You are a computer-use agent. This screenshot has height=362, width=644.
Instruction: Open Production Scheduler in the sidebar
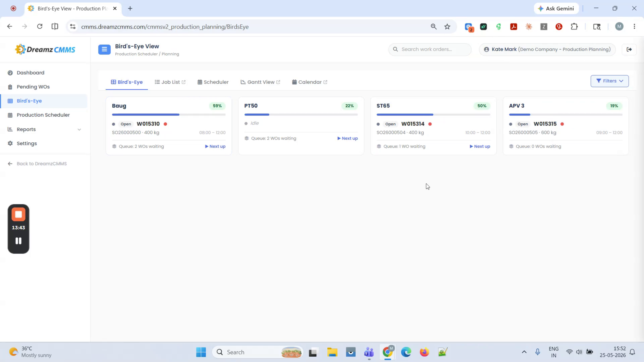[43, 115]
